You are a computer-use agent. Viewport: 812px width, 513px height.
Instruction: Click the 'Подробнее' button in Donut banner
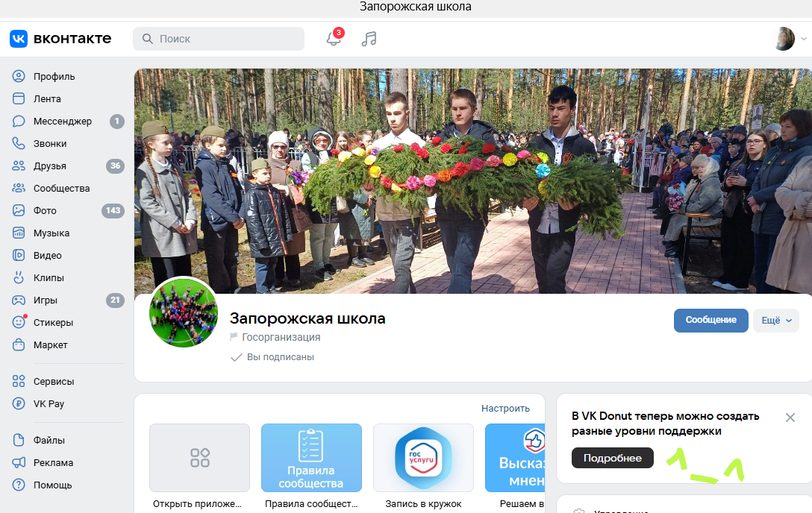613,458
